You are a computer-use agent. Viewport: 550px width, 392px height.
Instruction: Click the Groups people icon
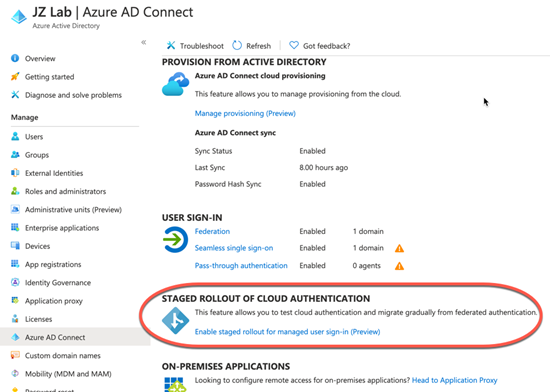15,155
